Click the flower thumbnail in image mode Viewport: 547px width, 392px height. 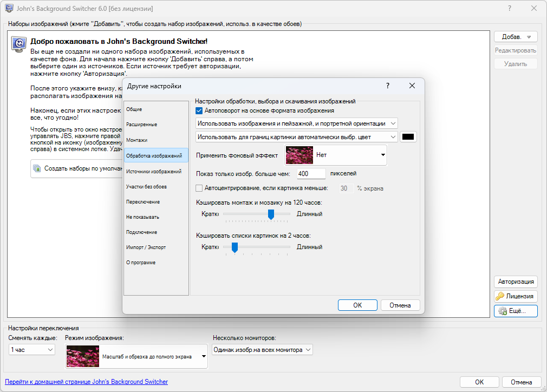coord(82,356)
